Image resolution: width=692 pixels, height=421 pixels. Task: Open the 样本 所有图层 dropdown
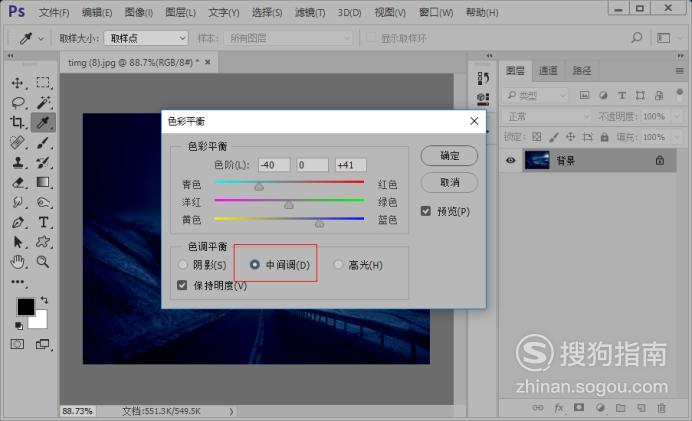coord(288,38)
